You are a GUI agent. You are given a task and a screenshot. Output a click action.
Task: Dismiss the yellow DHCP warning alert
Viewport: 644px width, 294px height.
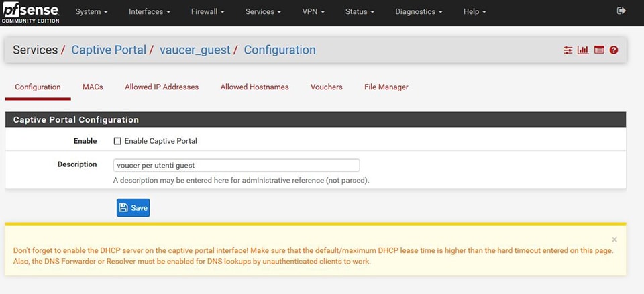(x=614, y=240)
